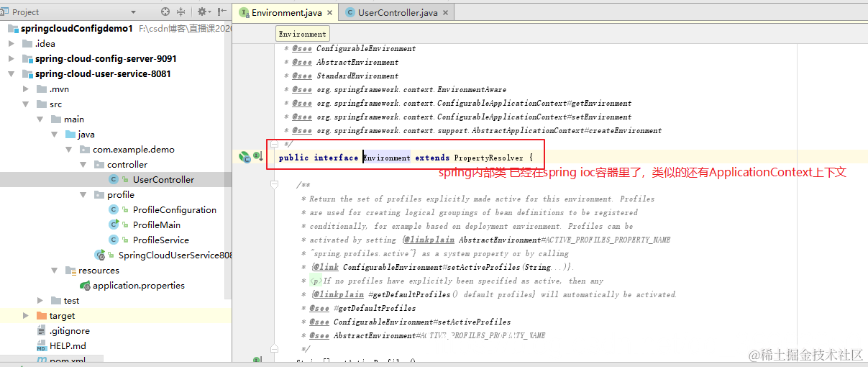868x367 pixels.
Task: Select springcloudConfigdemo1 project root
Action: 77,28
